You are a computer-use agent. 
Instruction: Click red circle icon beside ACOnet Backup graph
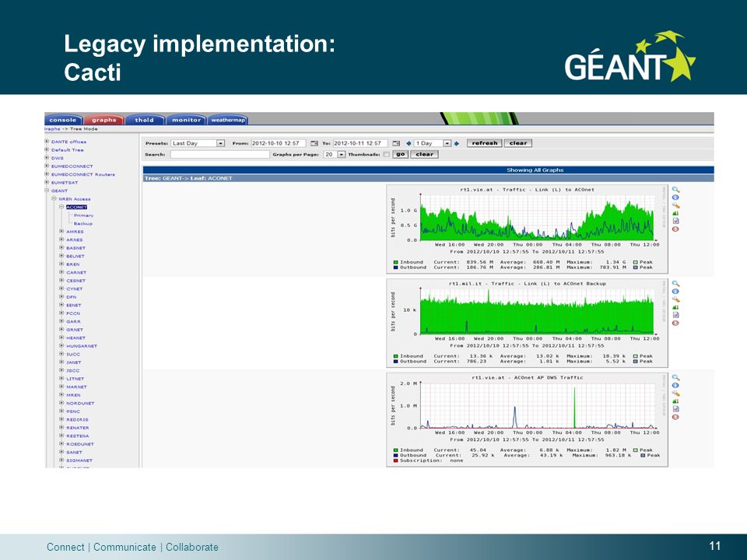[x=675, y=323]
